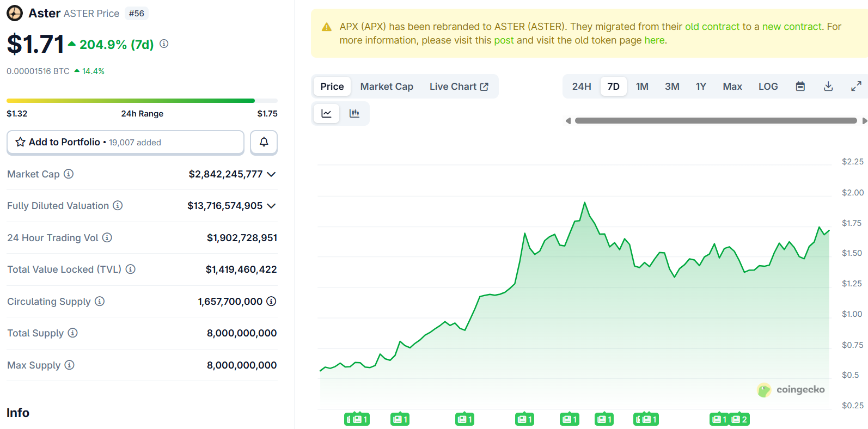The image size is (868, 429).
Task: Open the Max Supply info tooltip
Action: click(69, 365)
